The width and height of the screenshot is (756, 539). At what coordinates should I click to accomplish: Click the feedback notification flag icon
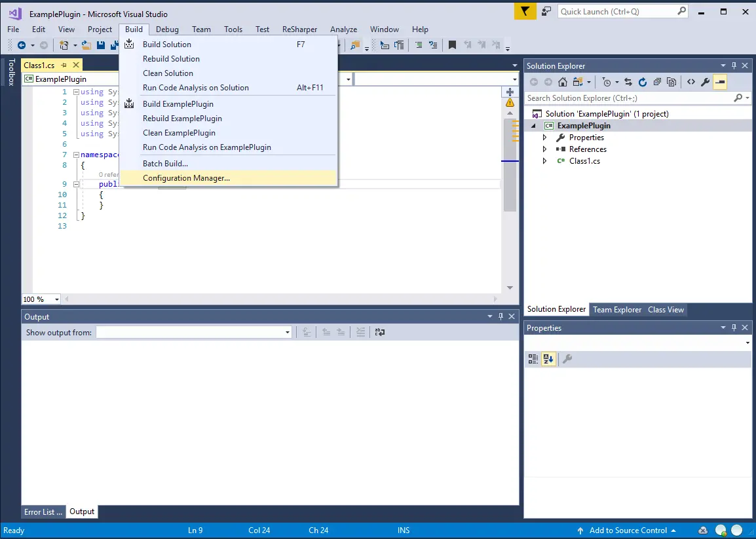tap(525, 12)
